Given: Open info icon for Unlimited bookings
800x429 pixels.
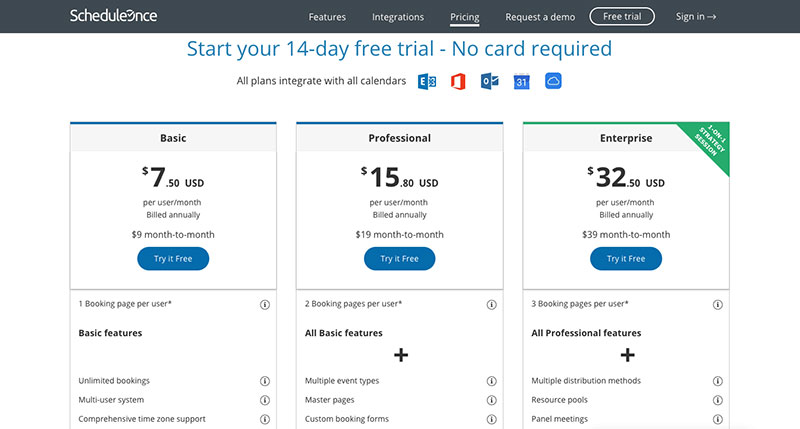Looking at the screenshot, I should coord(265,381).
